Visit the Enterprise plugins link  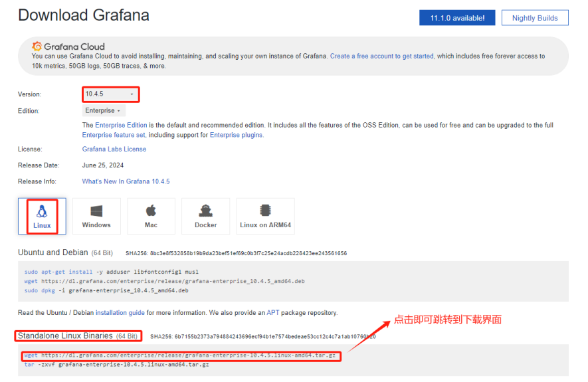(236, 135)
